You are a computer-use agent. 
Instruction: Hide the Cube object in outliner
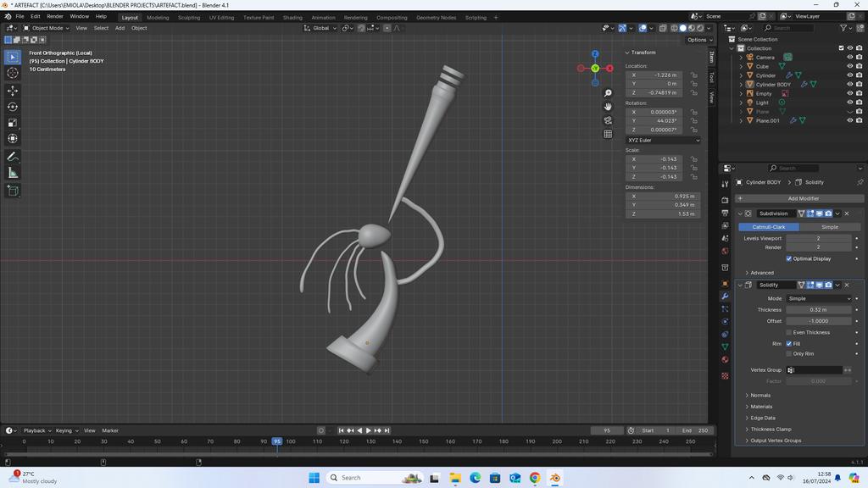pos(849,66)
